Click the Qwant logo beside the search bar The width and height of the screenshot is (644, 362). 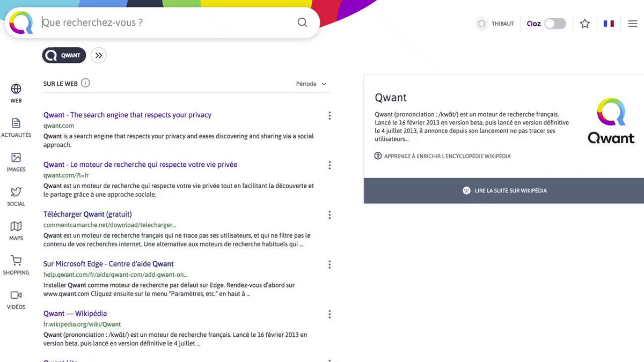pos(21,23)
